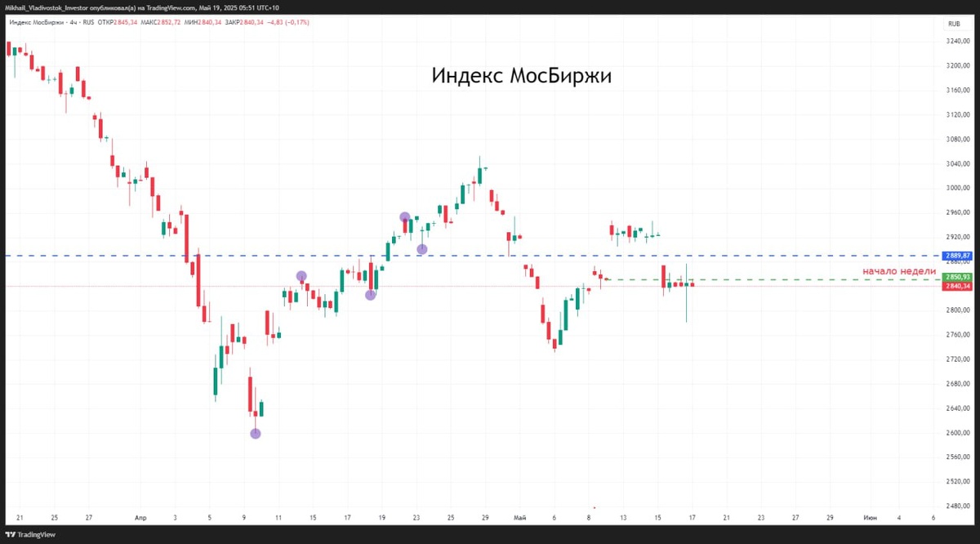This screenshot has width=980, height=544.
Task: Click the 2560,00 price axis label
Action: 956,457
